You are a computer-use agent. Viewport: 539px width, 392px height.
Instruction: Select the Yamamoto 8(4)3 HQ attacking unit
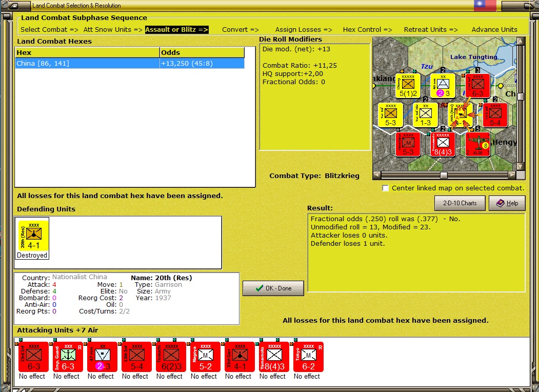pyautogui.click(x=274, y=357)
